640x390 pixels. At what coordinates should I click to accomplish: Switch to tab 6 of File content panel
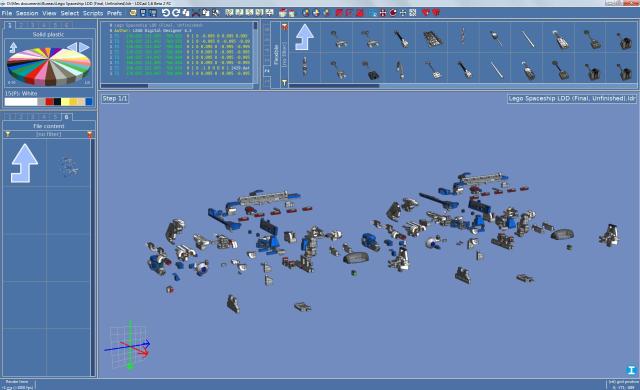pos(67,117)
